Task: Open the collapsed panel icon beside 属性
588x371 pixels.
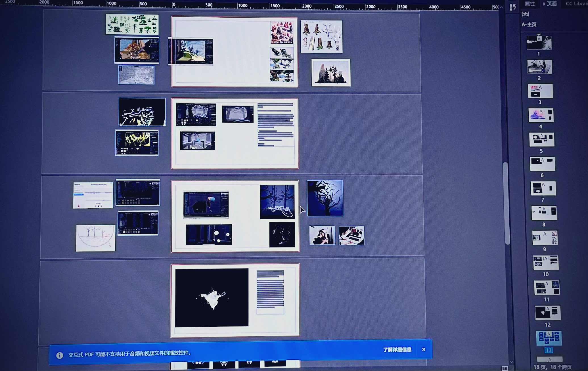Action: click(x=512, y=7)
